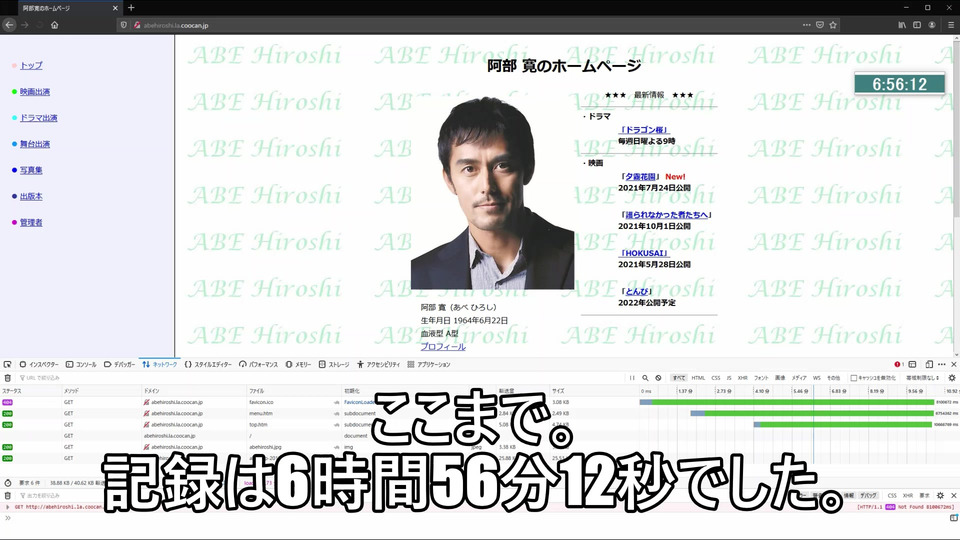Click the HOKUSAI movie link
Image resolution: width=960 pixels, height=540 pixels.
(644, 253)
